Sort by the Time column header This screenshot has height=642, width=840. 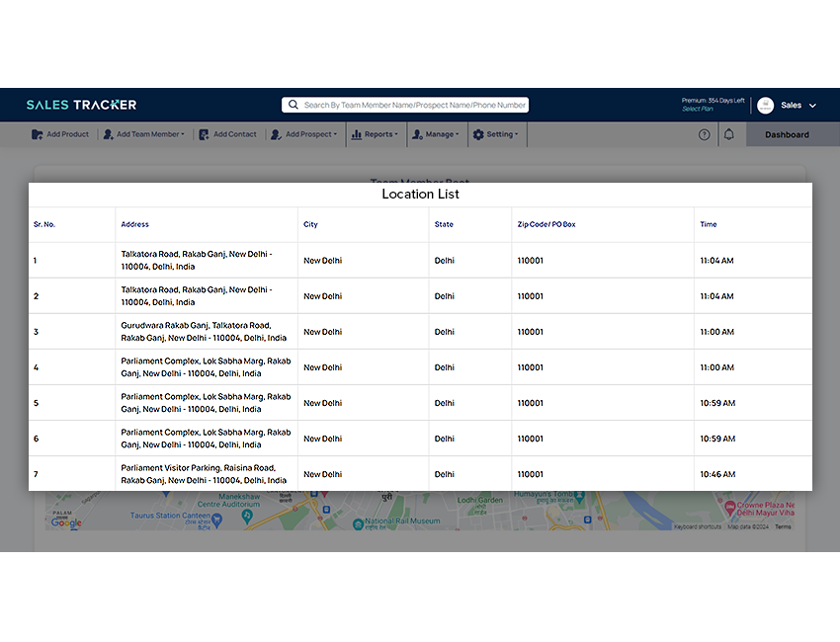706,224
